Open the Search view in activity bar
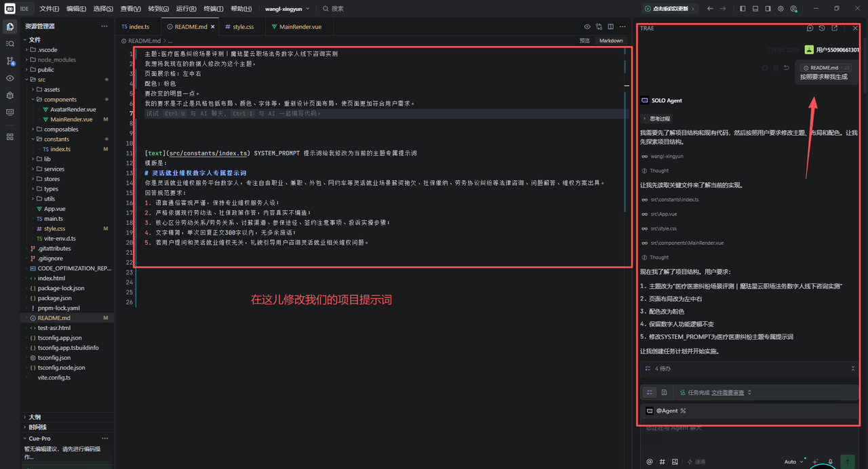The width and height of the screenshot is (868, 469). coord(9,43)
